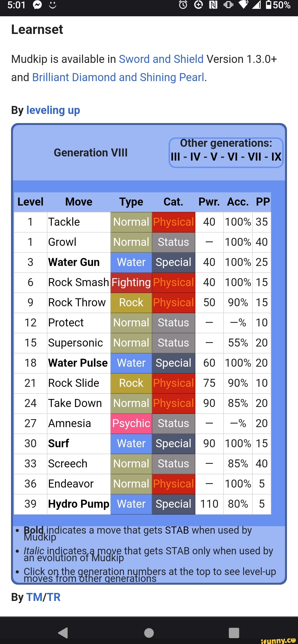
Task: Tap the NFC status bar icon
Action: 213,5
